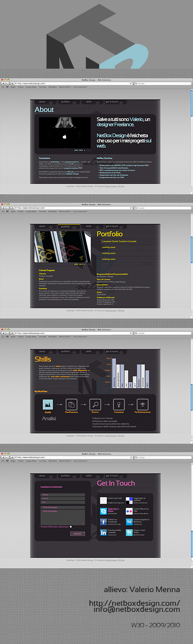Image resolution: width=193 pixels, height=644 pixels.
Task: Select the Perfezionamento workflow icon
Action: click(x=142, y=404)
